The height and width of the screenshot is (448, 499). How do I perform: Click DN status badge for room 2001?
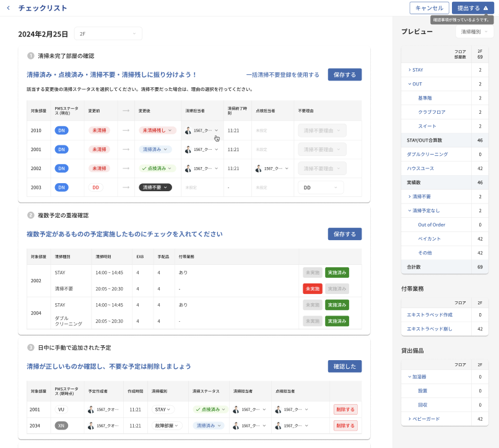coord(62,150)
